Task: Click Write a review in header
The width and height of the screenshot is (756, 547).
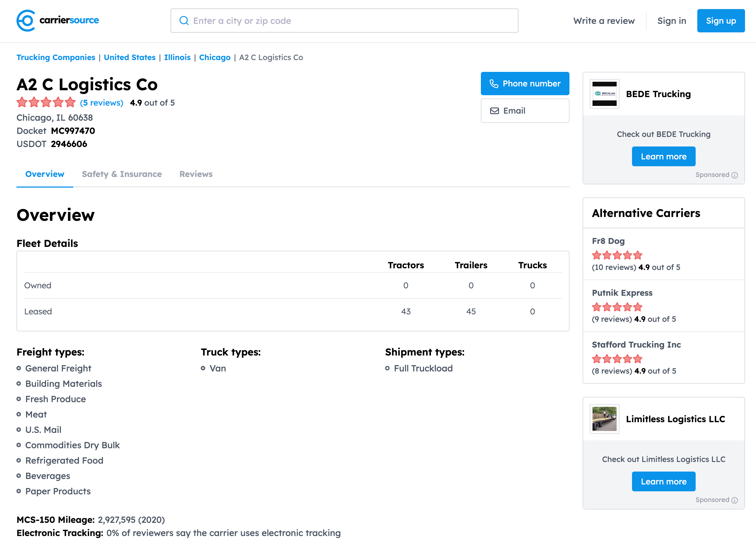Action: (604, 21)
